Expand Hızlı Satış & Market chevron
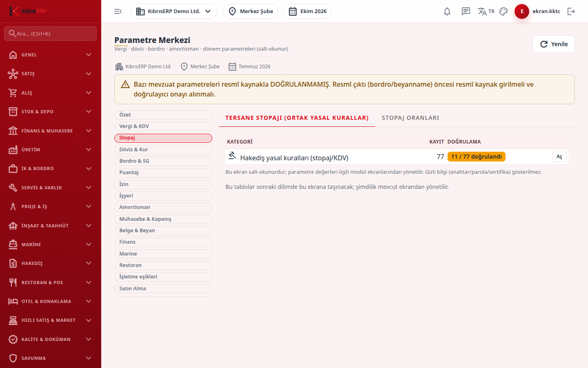 (x=89, y=320)
